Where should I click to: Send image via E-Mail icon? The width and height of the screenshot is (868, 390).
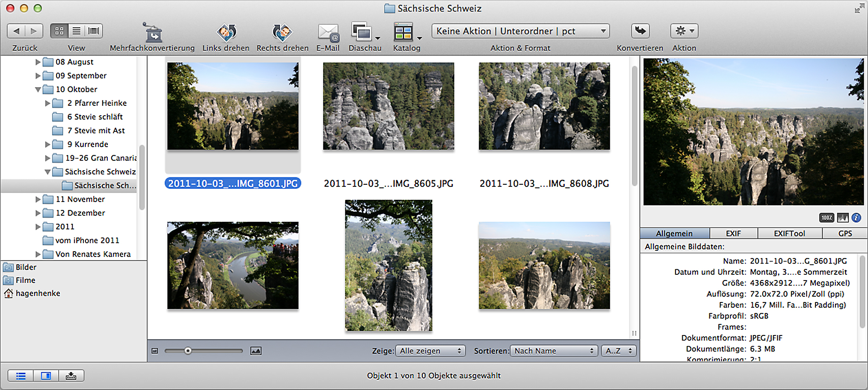(328, 33)
